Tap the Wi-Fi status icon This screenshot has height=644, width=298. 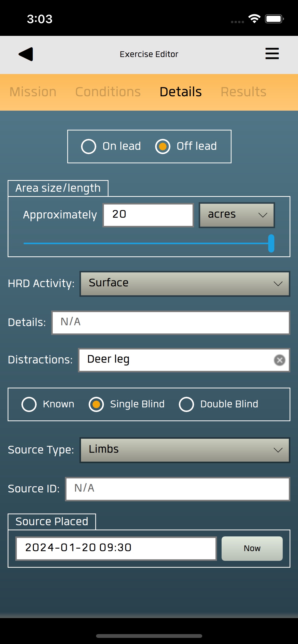[254, 19]
